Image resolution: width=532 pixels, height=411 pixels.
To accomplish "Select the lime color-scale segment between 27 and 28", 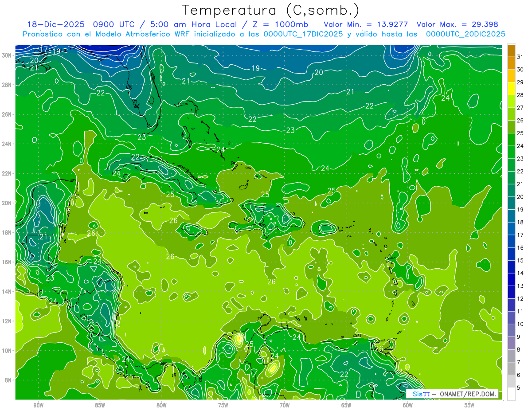I will click(511, 102).
